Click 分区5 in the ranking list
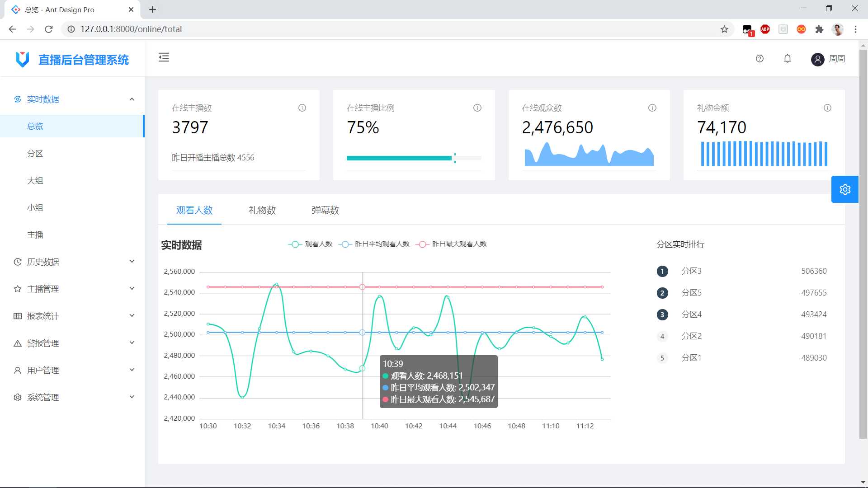The image size is (868, 488). 691,293
